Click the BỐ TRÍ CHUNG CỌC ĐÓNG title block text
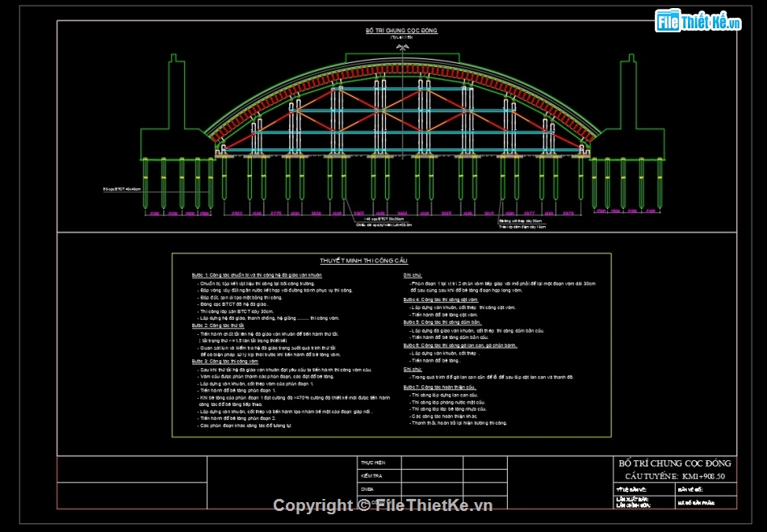 pyautogui.click(x=675, y=463)
